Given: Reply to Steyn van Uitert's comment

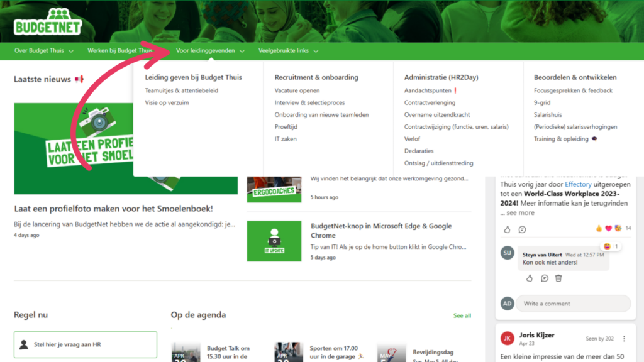Looking at the screenshot, I should [544, 278].
